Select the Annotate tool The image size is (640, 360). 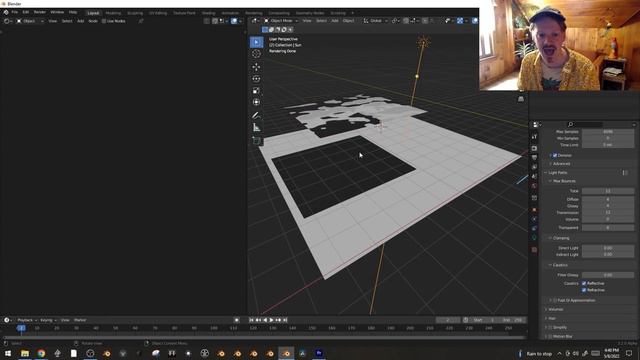click(256, 116)
